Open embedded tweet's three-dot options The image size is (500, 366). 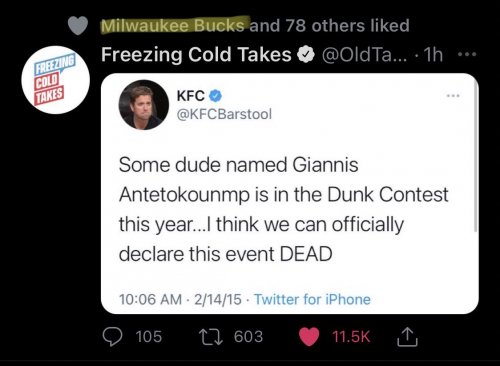point(453,96)
